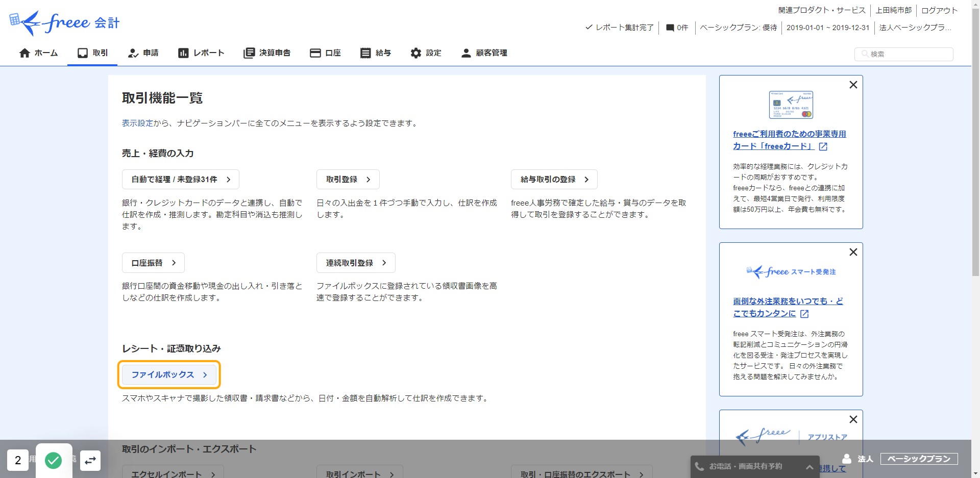Open the 給与取引の登録 button
The width and height of the screenshot is (980, 478).
[x=554, y=180]
